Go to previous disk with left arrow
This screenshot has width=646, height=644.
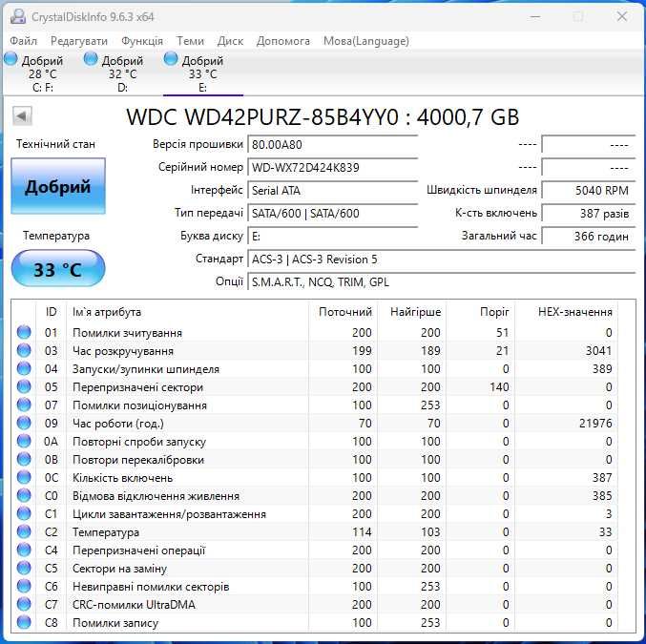click(22, 115)
